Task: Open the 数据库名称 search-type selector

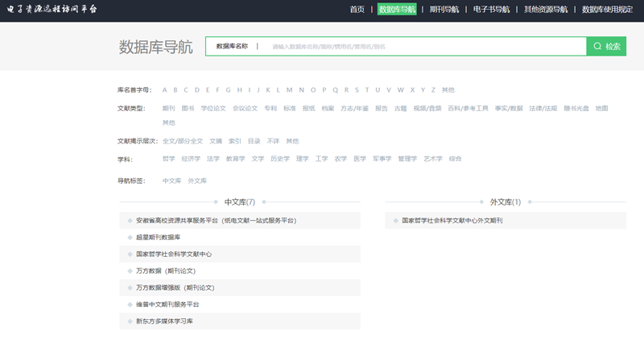Action: 232,47
